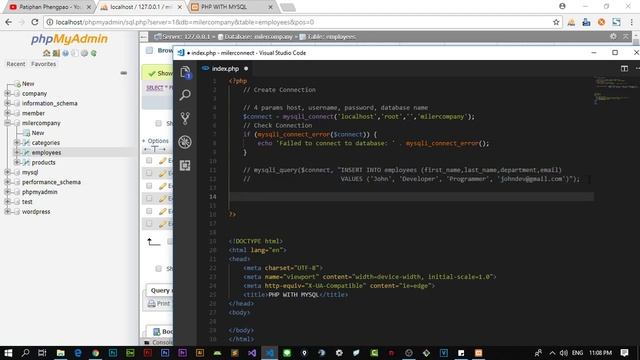Switch to Chrome from the taskbar
The image size is (640, 360).
coord(96,353)
